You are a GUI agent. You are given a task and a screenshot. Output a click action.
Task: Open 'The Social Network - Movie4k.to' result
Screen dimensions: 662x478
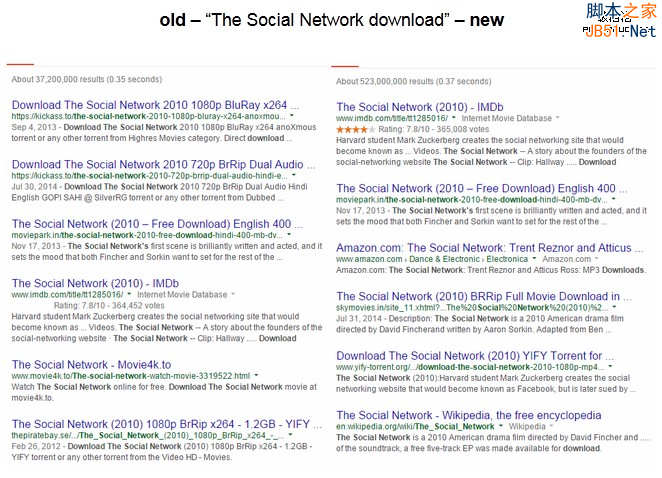(92, 364)
